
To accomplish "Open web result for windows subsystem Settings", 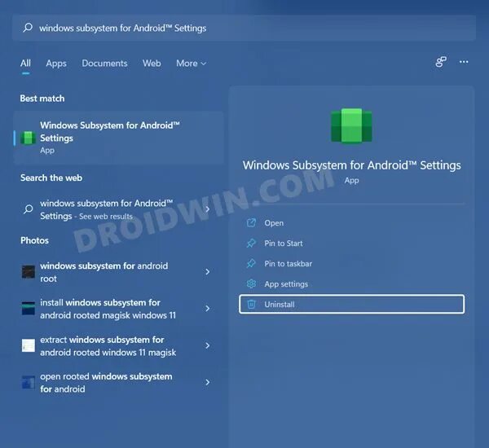I will pos(118,209).
